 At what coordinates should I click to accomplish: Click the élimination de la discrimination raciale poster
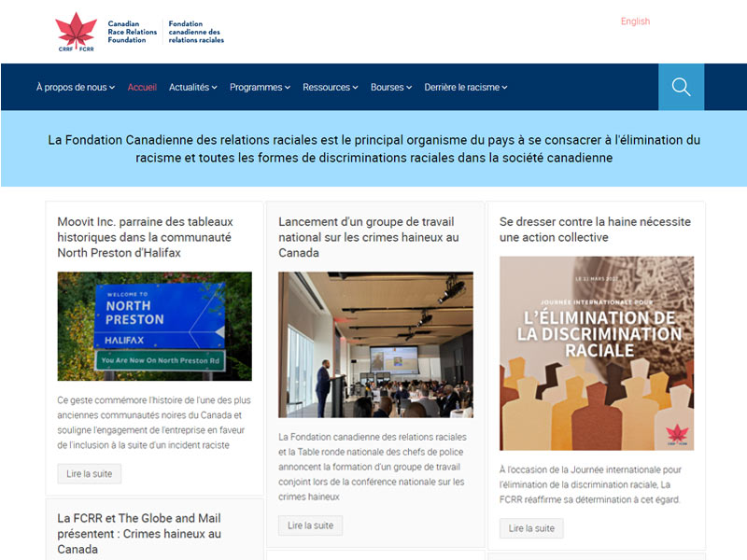[598, 352]
